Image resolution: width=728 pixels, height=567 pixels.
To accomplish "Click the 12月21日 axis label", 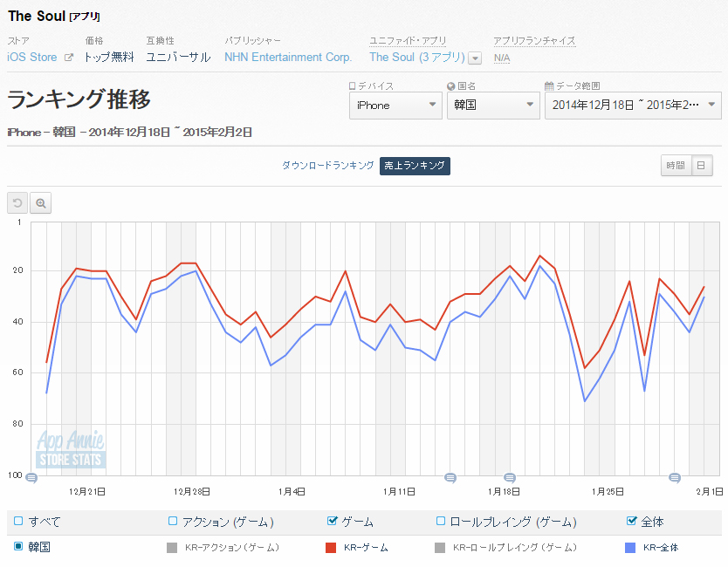I will click(86, 491).
